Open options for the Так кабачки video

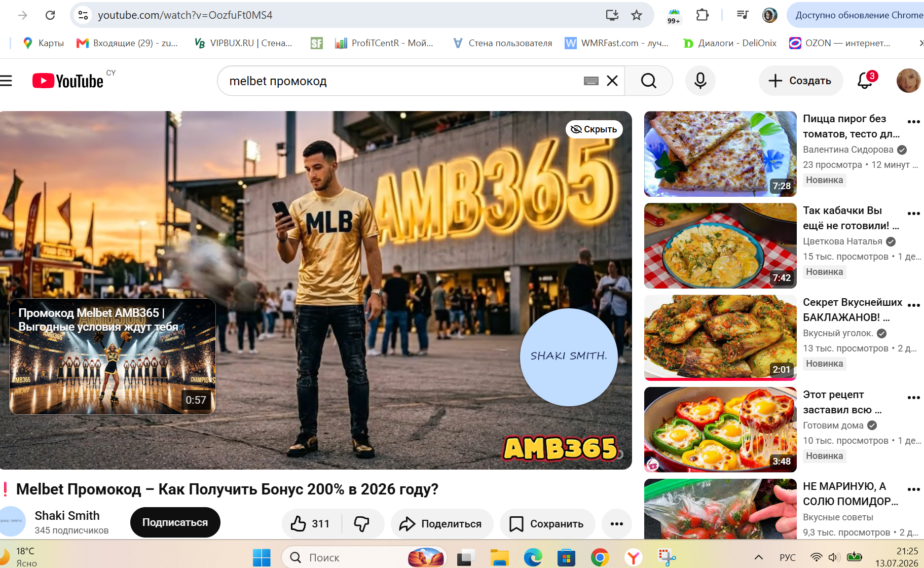tap(914, 214)
